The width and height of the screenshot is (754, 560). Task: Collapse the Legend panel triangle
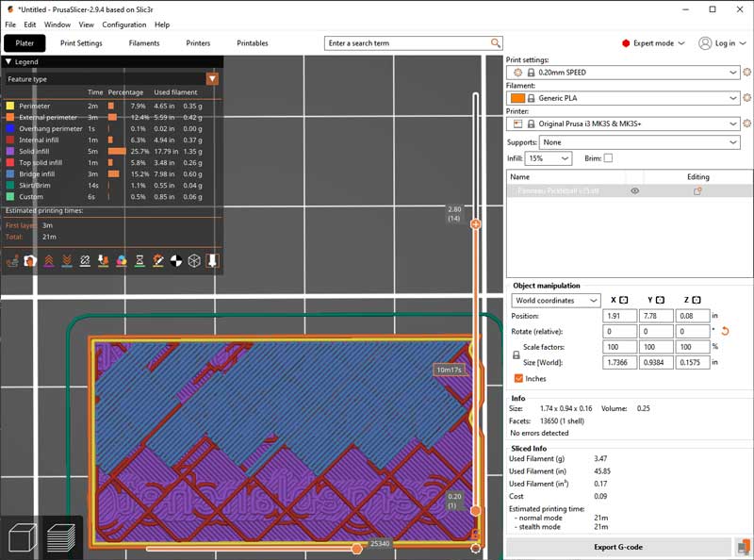tap(8, 61)
